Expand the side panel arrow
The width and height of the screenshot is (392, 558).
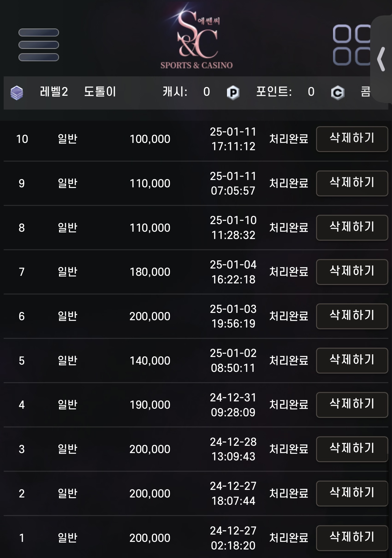(x=381, y=59)
